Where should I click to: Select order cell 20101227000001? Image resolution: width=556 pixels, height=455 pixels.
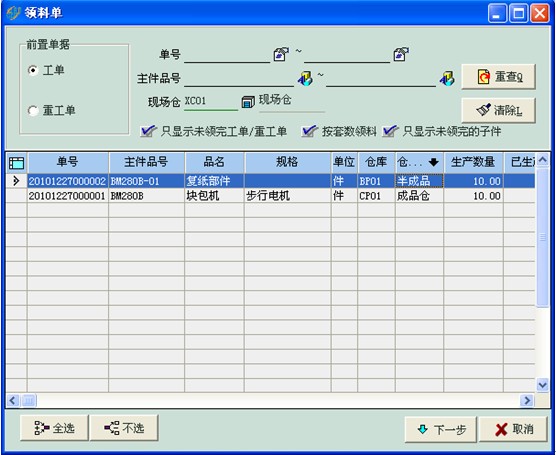(x=67, y=196)
